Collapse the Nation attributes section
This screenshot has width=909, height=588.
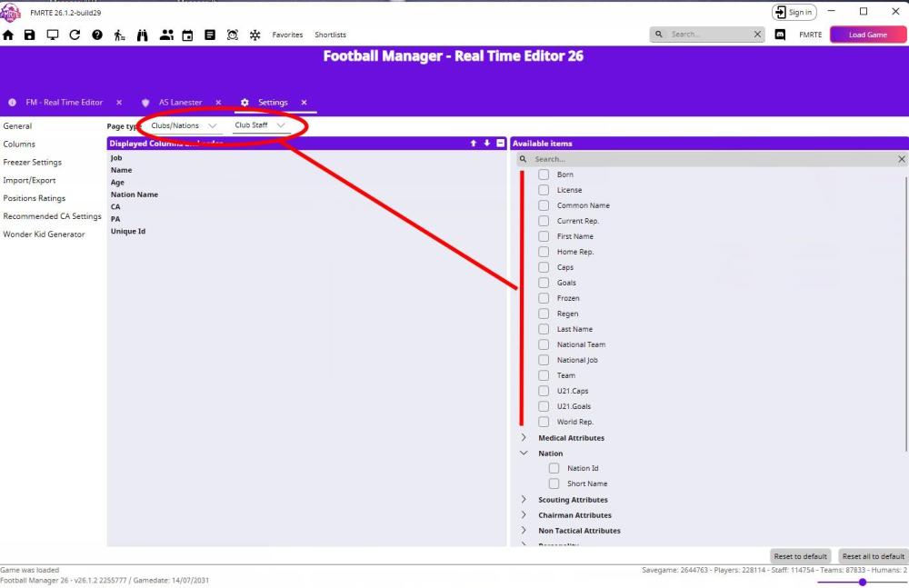pyautogui.click(x=523, y=453)
